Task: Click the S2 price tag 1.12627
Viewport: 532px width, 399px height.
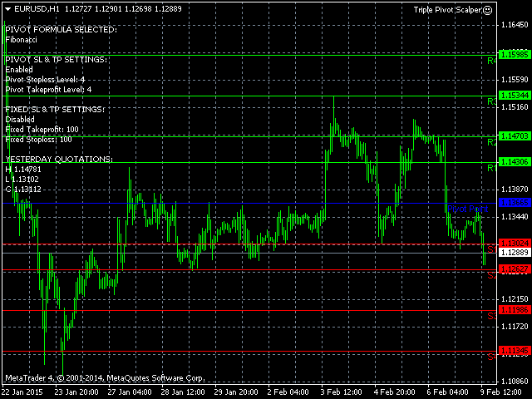Action: pyautogui.click(x=515, y=269)
